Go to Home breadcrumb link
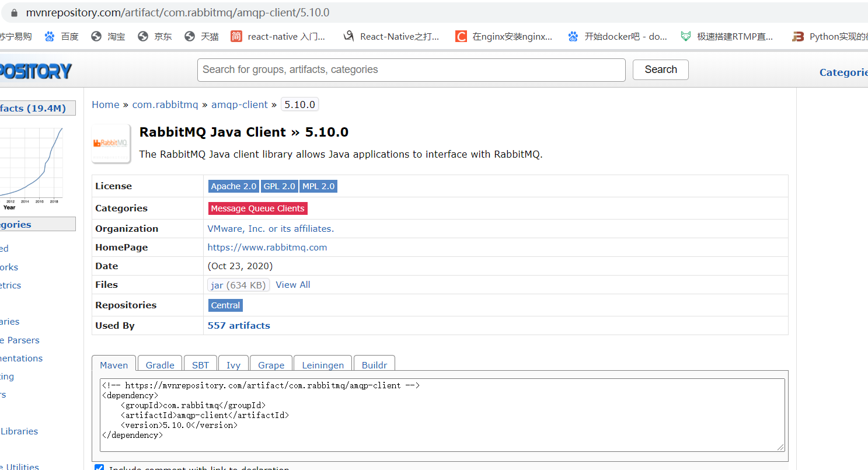 point(106,105)
